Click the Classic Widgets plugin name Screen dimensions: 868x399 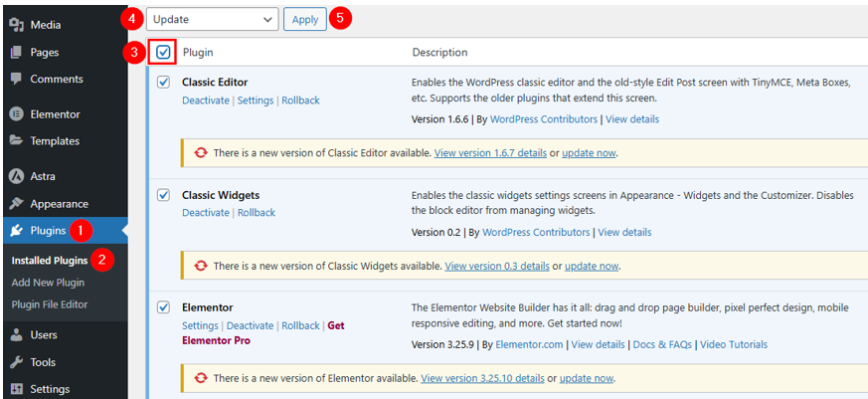tap(221, 195)
